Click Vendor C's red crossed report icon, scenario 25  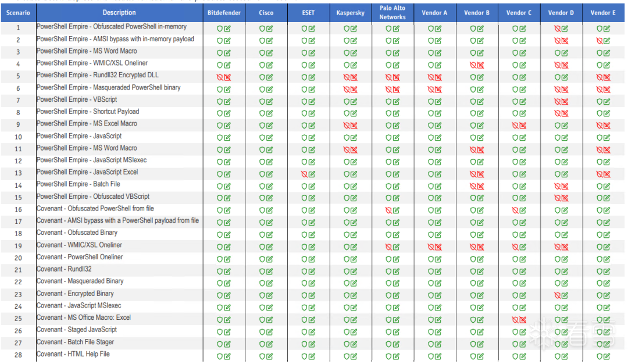tap(523, 320)
